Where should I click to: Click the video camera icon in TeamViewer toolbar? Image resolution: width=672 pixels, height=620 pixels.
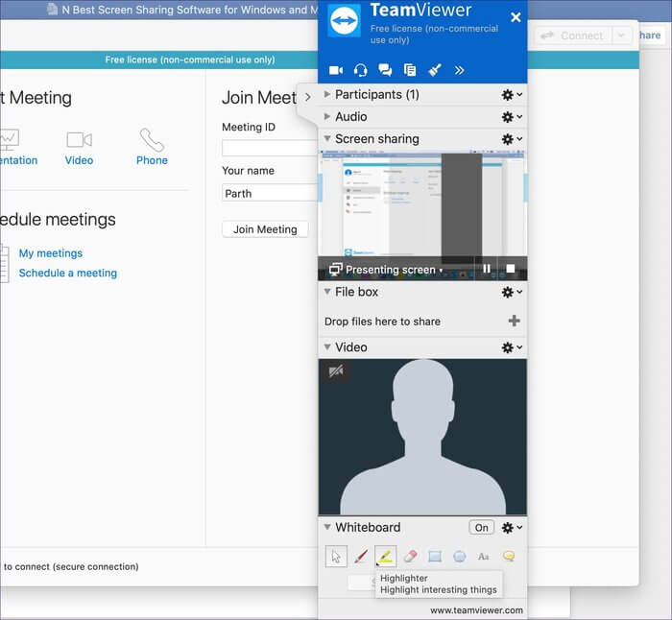[x=336, y=70]
